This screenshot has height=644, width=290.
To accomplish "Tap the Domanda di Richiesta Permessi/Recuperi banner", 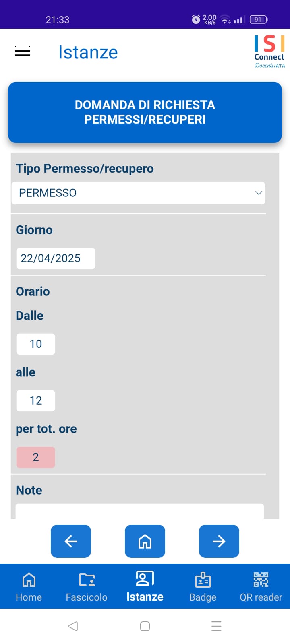I will 145,112.
